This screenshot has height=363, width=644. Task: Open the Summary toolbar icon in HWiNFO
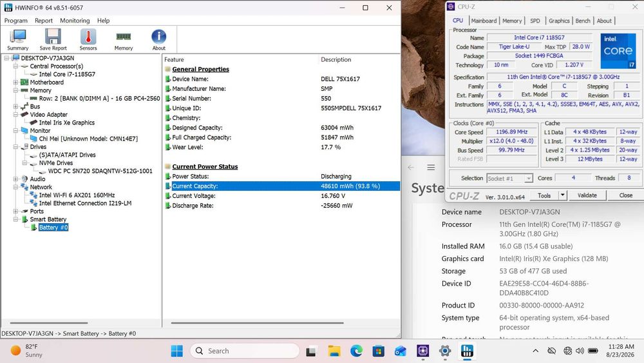(x=17, y=40)
